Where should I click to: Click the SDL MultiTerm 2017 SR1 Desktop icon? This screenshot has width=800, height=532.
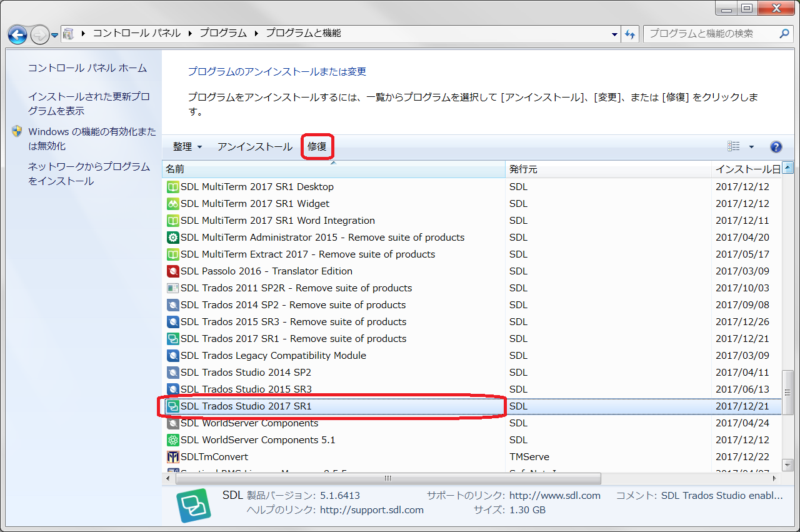pos(173,187)
